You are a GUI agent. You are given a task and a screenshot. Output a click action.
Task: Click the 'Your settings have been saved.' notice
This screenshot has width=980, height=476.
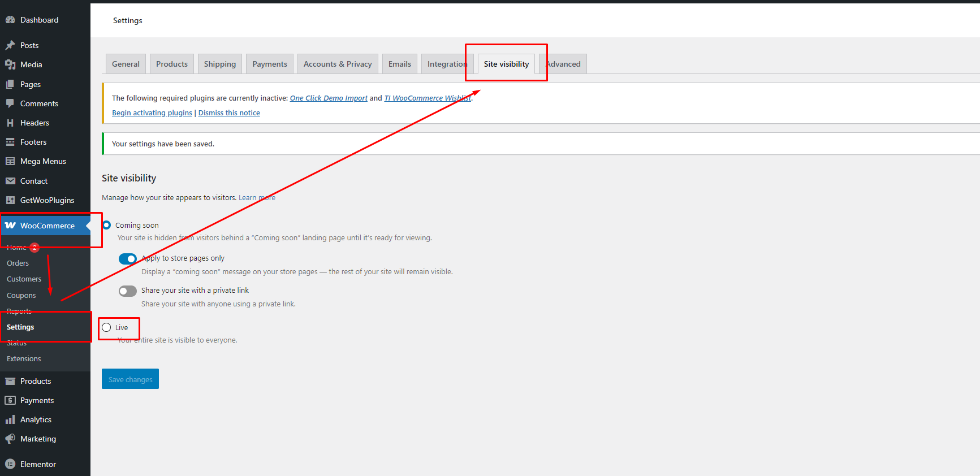pyautogui.click(x=541, y=144)
